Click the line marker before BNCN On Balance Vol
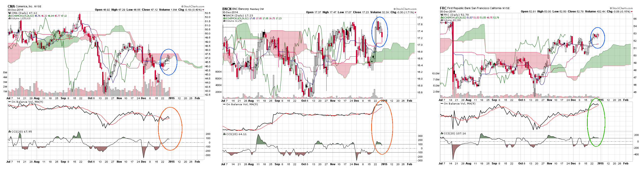The width and height of the screenshot is (644, 173). tap(224, 104)
